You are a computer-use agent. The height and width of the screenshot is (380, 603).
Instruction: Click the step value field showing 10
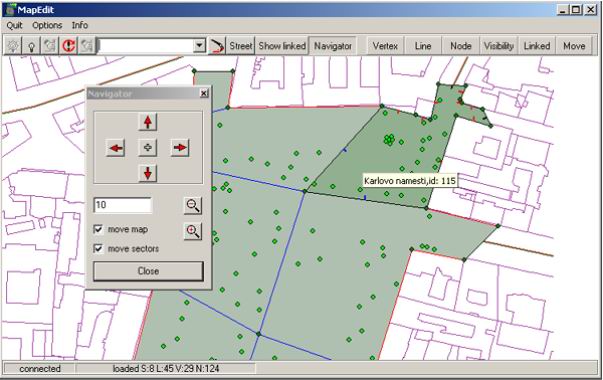click(x=123, y=205)
